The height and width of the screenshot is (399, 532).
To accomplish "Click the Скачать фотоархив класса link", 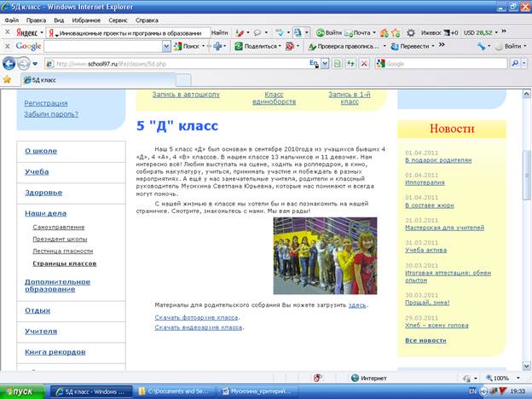I will [197, 317].
